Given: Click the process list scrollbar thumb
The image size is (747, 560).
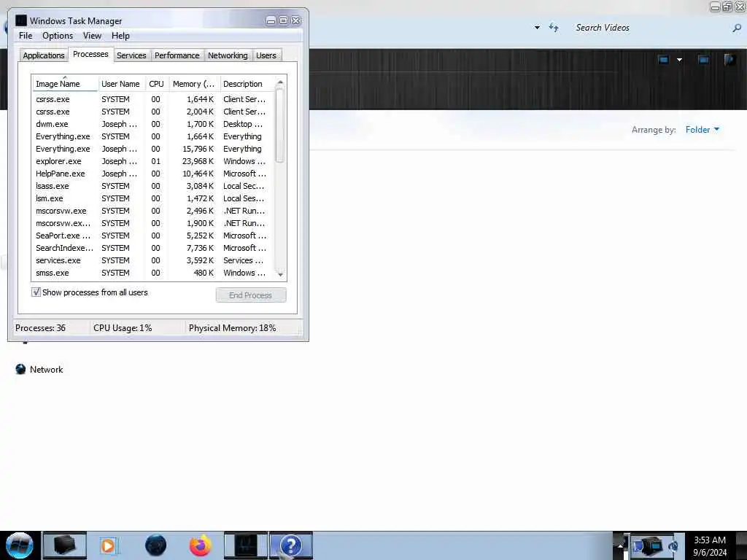Looking at the screenshot, I should [280, 126].
